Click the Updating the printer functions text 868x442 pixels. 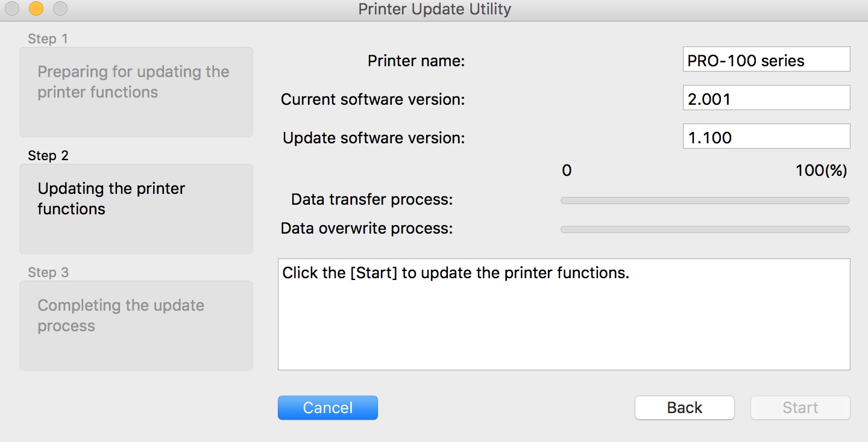pyautogui.click(x=112, y=198)
